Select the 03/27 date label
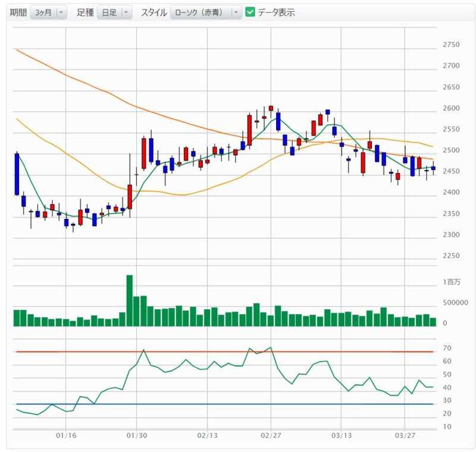 click(405, 435)
